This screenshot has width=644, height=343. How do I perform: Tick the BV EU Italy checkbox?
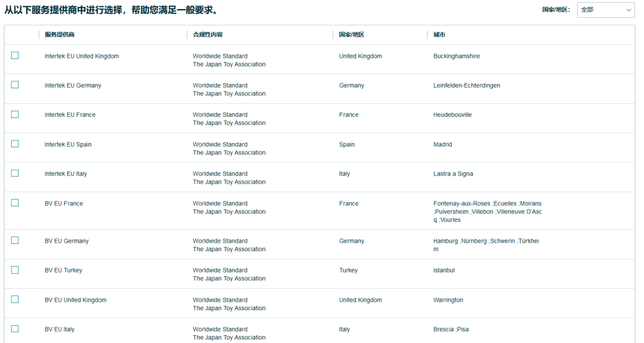15,329
